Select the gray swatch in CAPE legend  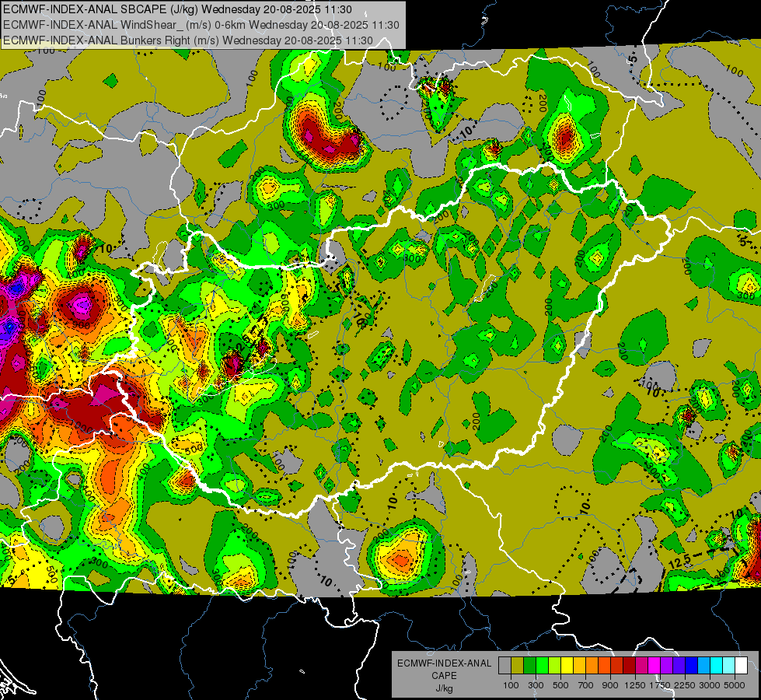504,666
